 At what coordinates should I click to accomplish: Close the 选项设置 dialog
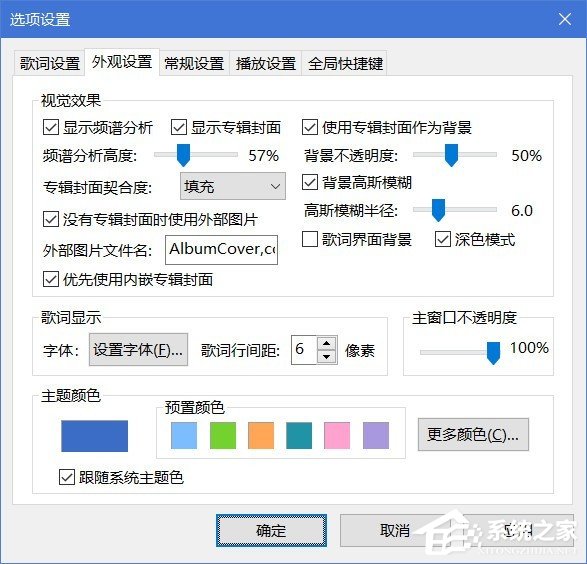(565, 19)
